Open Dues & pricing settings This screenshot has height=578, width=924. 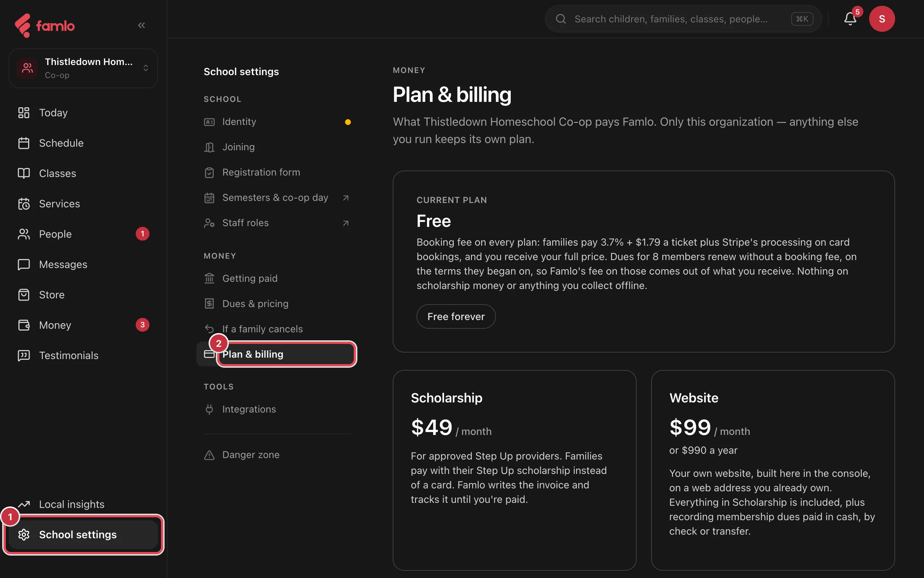[x=277, y=303]
